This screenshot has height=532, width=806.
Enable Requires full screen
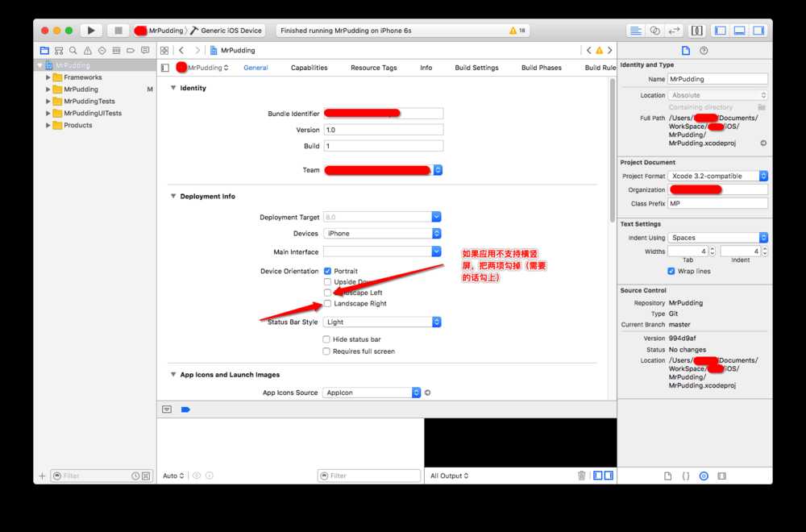pos(326,351)
